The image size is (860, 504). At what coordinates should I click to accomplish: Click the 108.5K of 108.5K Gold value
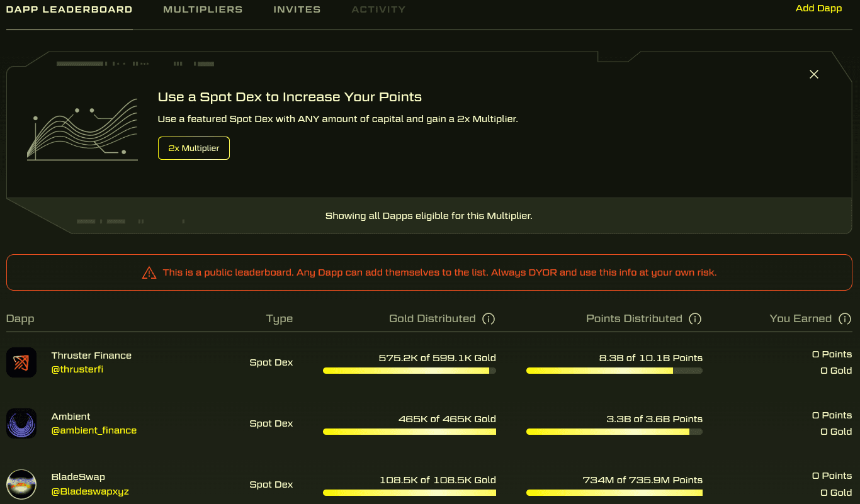pos(438,480)
